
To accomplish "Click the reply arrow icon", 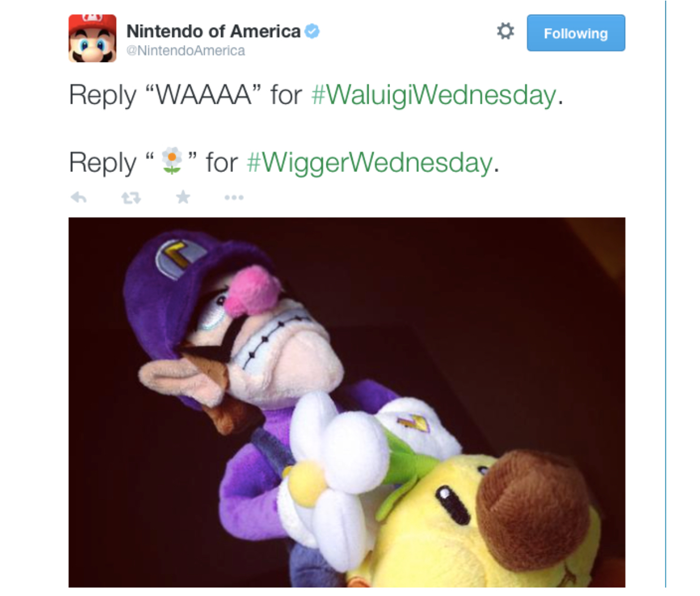I will [x=78, y=197].
